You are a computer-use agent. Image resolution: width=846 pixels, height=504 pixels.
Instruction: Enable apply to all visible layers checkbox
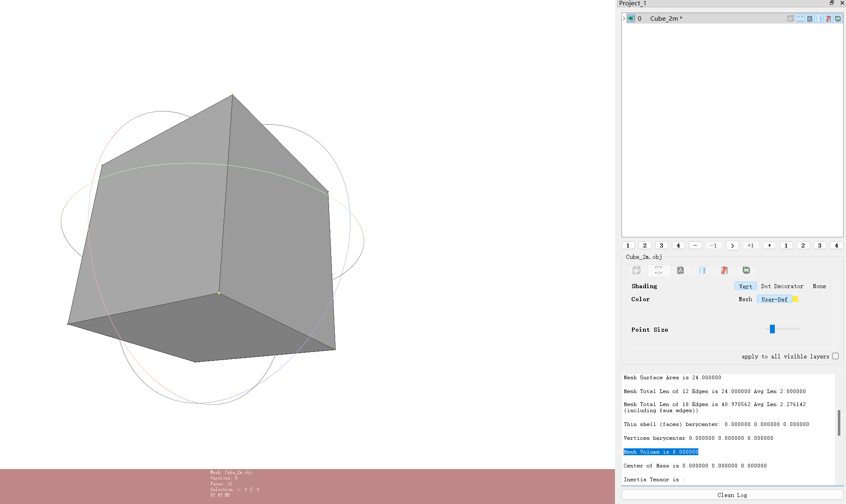tap(835, 356)
